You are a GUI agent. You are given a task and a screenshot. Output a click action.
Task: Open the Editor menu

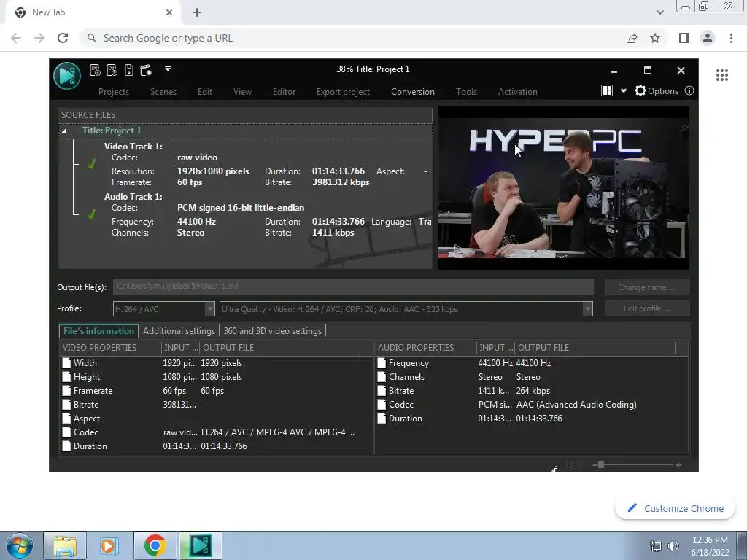(284, 92)
